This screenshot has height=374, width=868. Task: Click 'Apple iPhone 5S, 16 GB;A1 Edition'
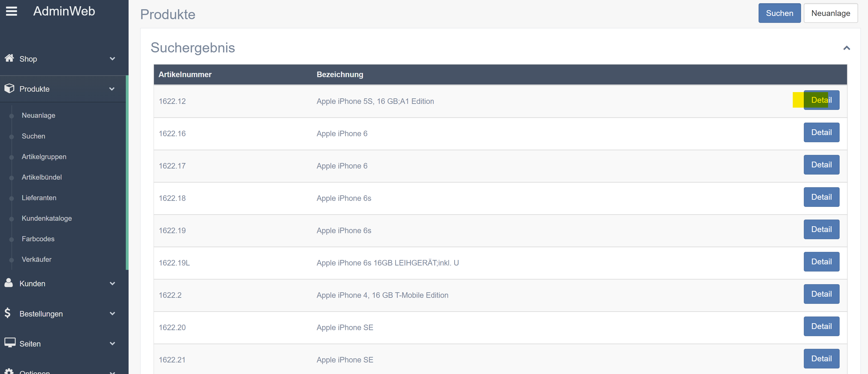(375, 101)
